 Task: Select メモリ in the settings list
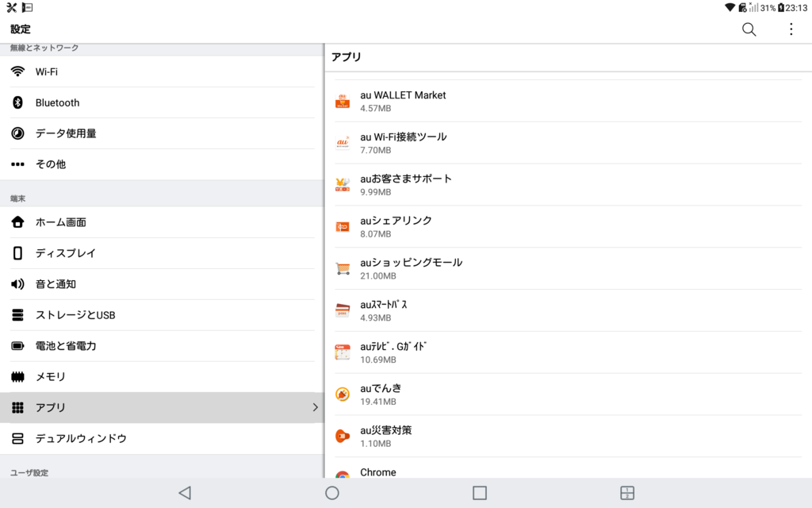[162, 377]
